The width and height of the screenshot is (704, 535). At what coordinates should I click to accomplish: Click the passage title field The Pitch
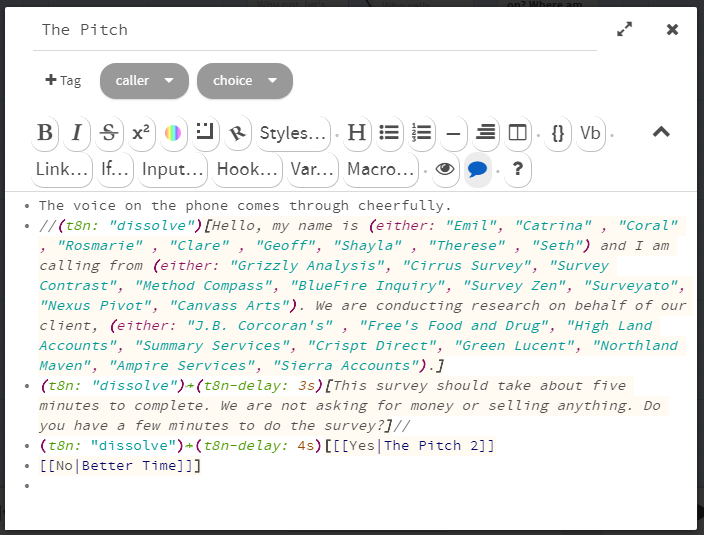315,30
